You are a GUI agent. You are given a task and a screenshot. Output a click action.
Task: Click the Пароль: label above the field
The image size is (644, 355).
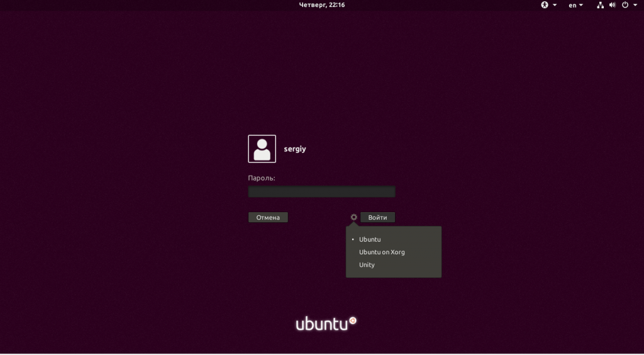point(262,178)
